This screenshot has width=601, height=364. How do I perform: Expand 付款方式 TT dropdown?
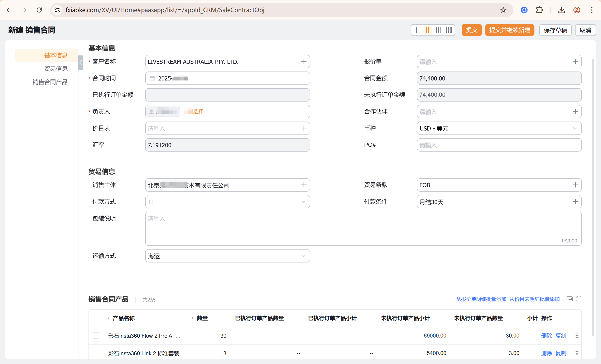point(227,202)
